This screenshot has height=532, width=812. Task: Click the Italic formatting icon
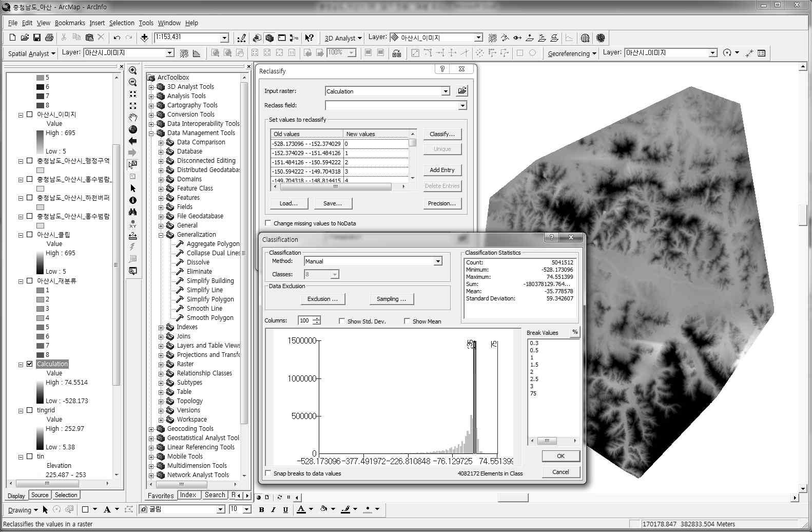pyautogui.click(x=273, y=509)
